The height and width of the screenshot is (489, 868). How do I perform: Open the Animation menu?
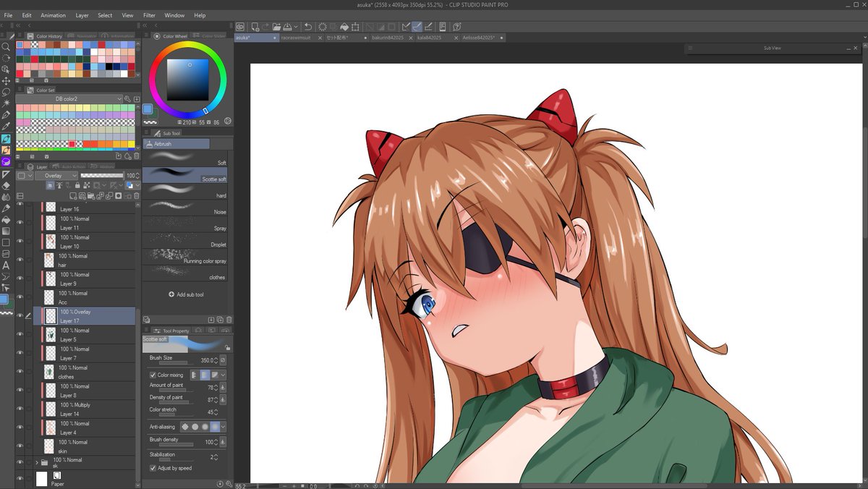(x=53, y=15)
